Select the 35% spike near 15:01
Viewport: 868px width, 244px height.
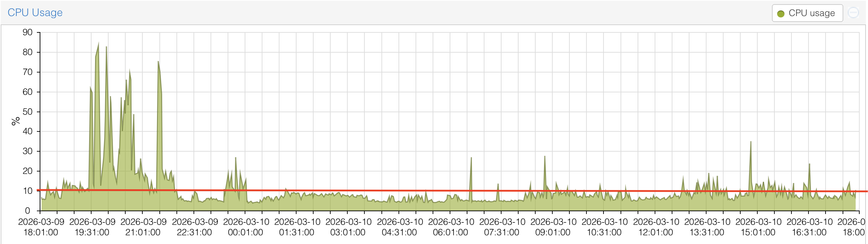click(x=751, y=142)
